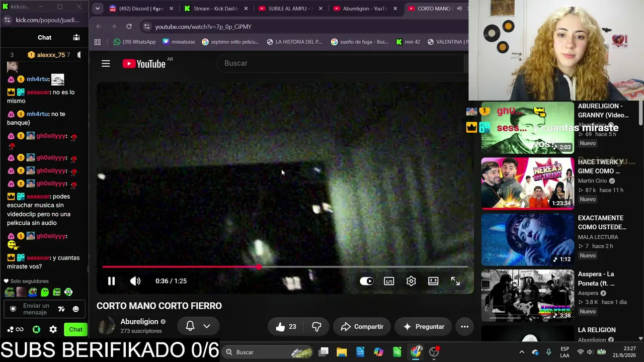644x362 pixels.
Task: Open Chrome tab search dropdown
Action: (x=97, y=9)
